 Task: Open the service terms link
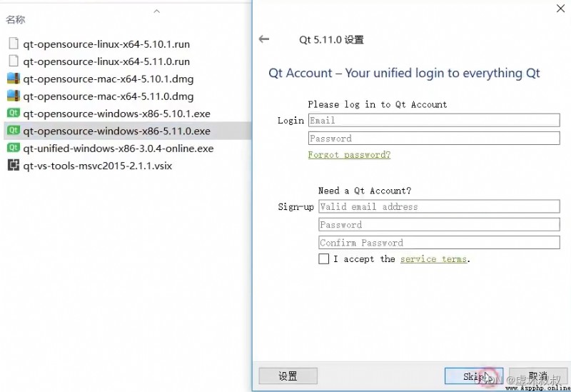433,259
